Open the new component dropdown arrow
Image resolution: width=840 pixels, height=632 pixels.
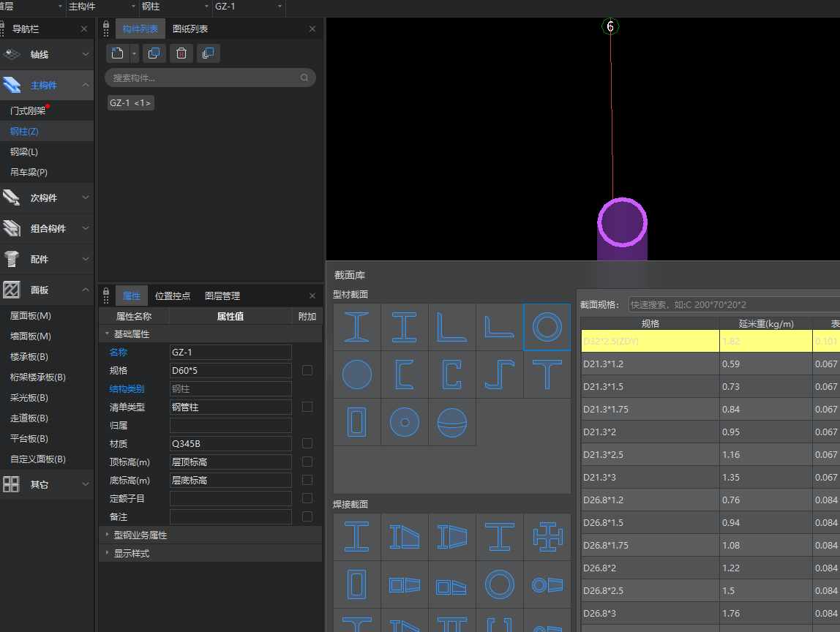134,53
